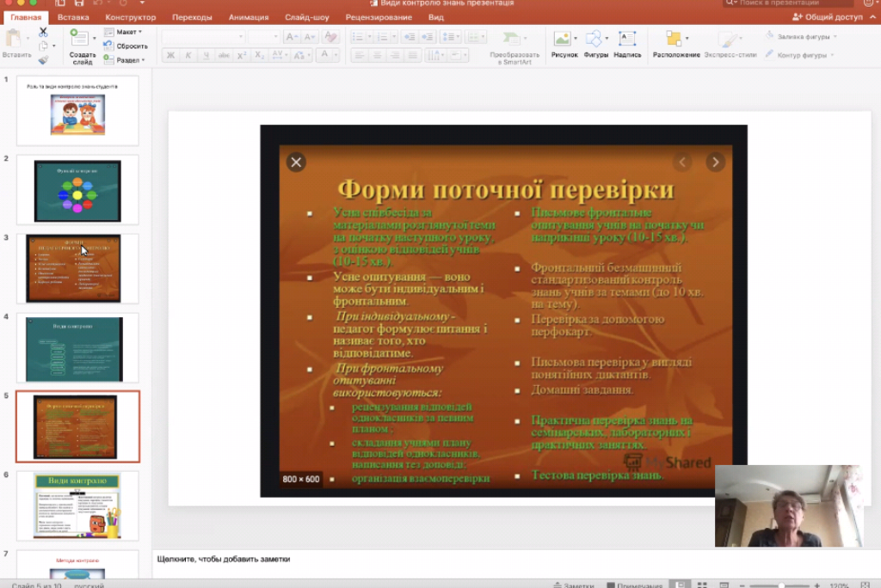Click the presentation search field
This screenshot has width=881, height=588.
point(789,3)
